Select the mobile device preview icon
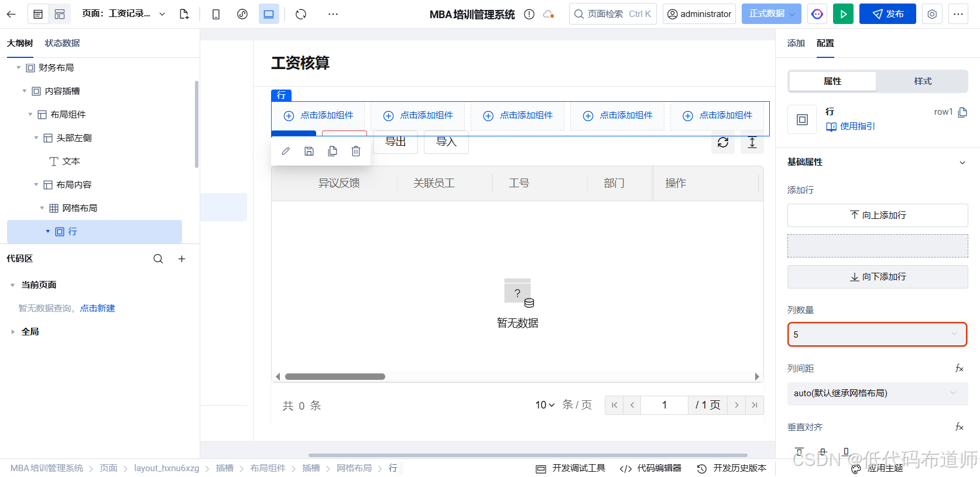The image size is (980, 477). [215, 14]
